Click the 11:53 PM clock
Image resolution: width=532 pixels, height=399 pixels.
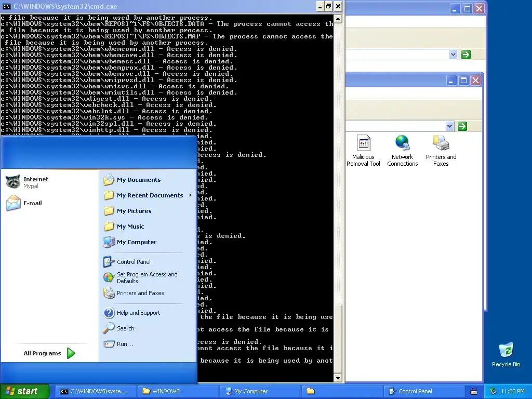pos(513,392)
